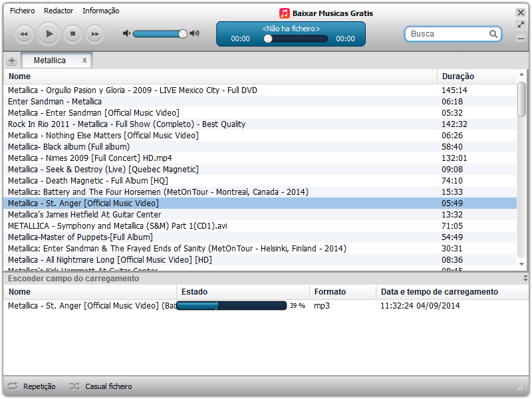Viewport: 532px width, 399px height.
Task: Click the track seek bar knob
Action: click(x=268, y=39)
